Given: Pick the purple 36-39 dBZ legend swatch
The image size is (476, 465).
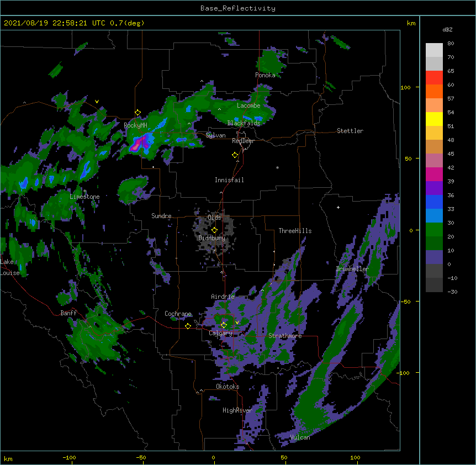Looking at the screenshot, I should tap(434, 188).
